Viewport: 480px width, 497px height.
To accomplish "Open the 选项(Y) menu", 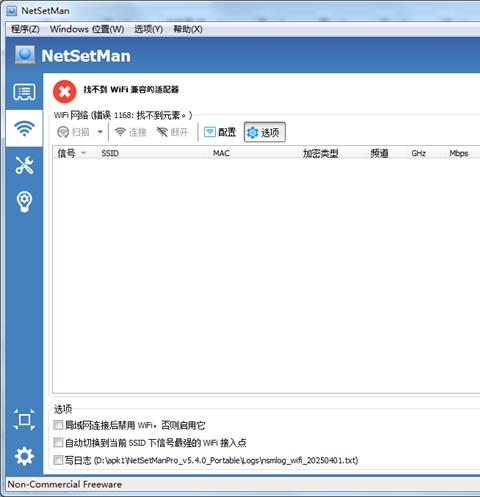I will [148, 29].
